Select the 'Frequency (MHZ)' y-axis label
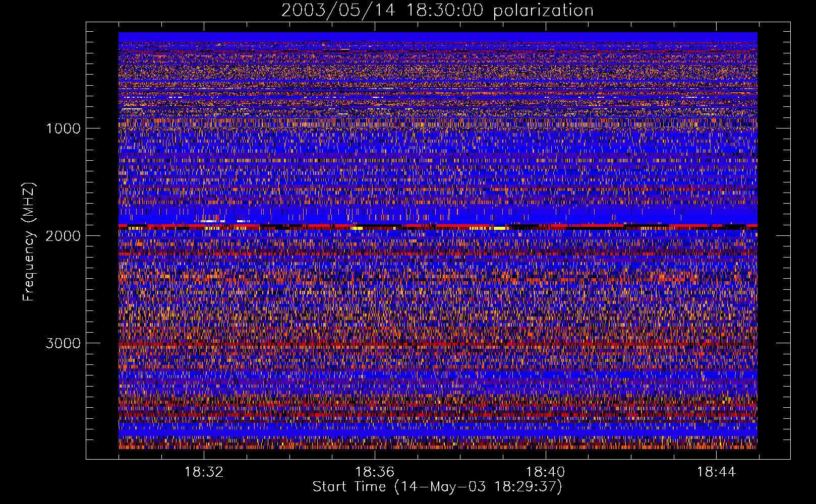Screen dimensions: 816x504 pos(29,242)
